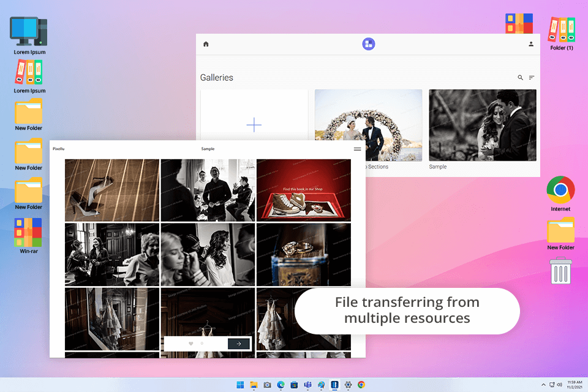The image size is (588, 392).
Task: Open the dress reflected in mirror photo
Action: pos(111,319)
